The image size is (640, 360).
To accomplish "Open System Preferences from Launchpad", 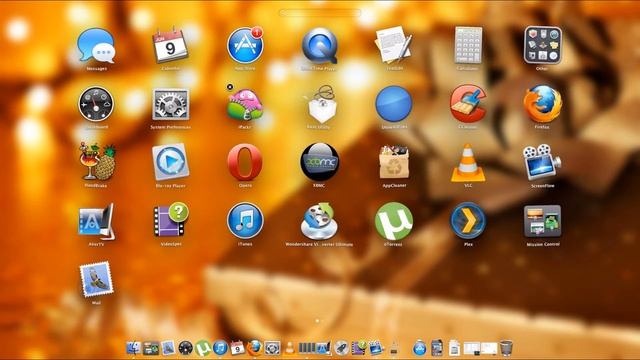I will (x=171, y=104).
